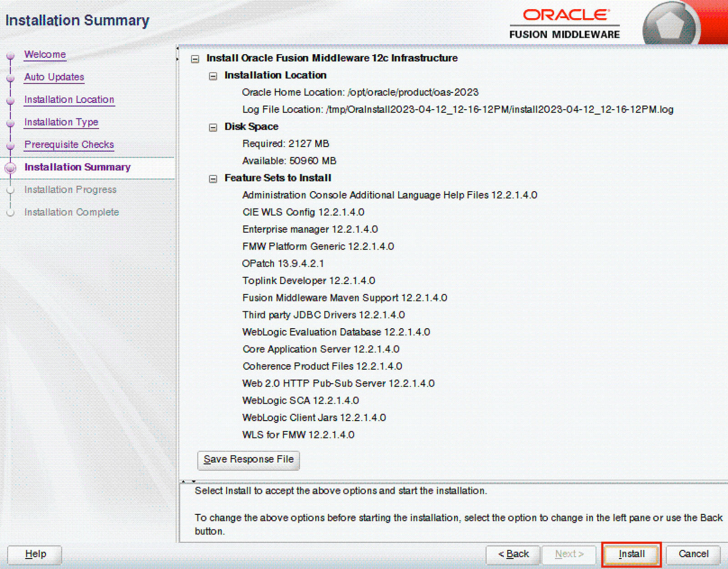
Task: Click the Feature Sets to Install heading
Action: click(278, 178)
